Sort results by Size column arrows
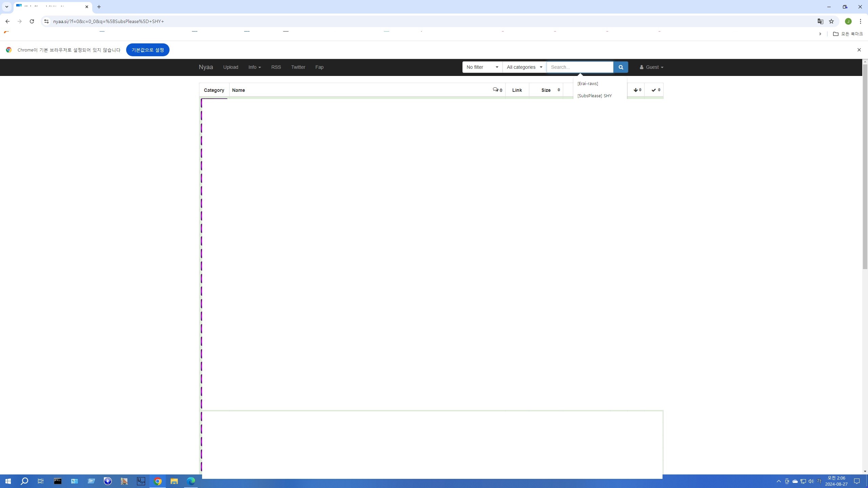 coord(558,90)
